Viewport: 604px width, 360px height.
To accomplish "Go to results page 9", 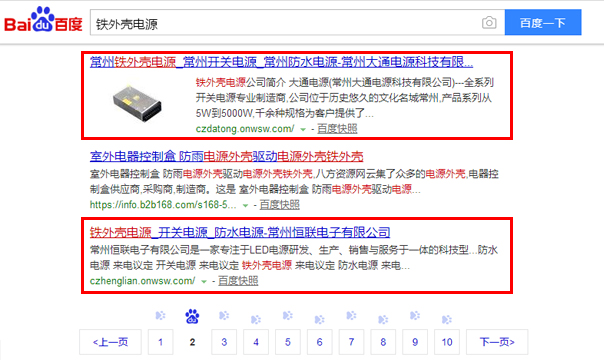I will click(415, 342).
